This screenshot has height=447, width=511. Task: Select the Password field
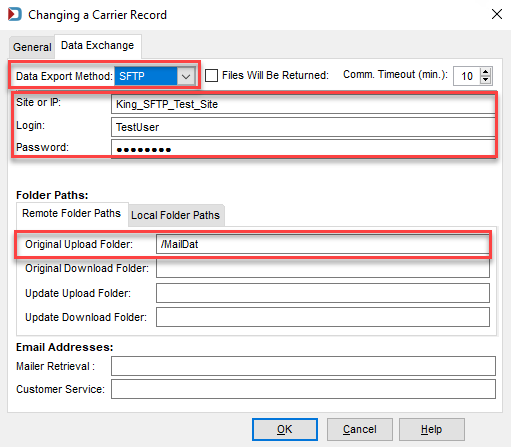click(303, 149)
